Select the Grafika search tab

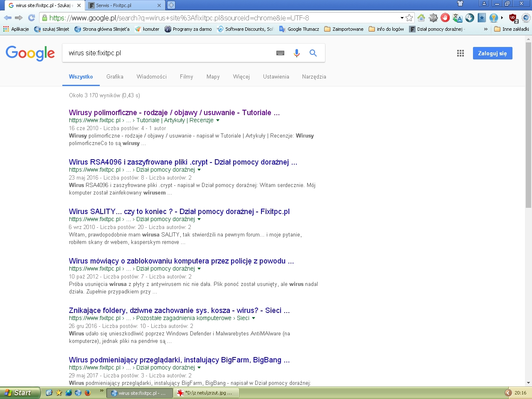pos(115,76)
